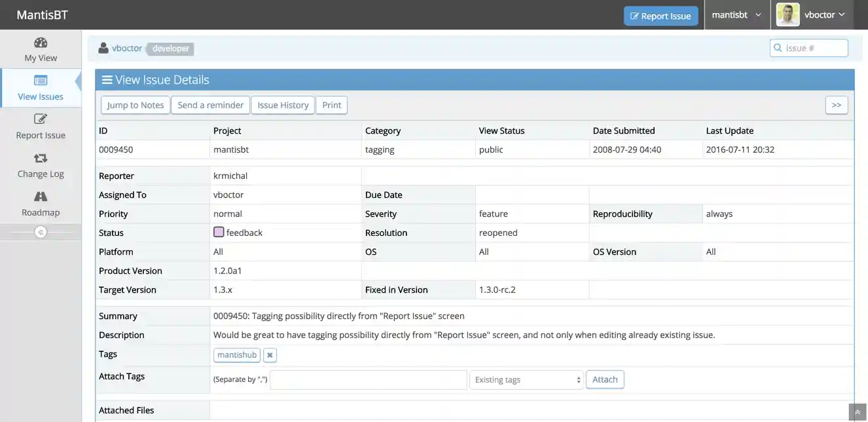
Task: Click the Roadmap warning-style icon
Action: [x=41, y=196]
